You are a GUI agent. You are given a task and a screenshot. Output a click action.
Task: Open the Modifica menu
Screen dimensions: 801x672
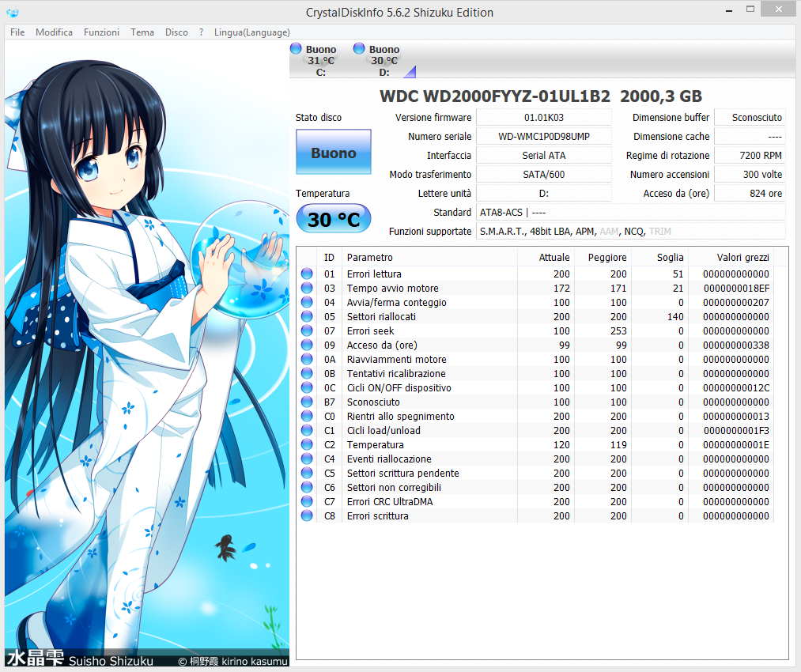[x=54, y=32]
